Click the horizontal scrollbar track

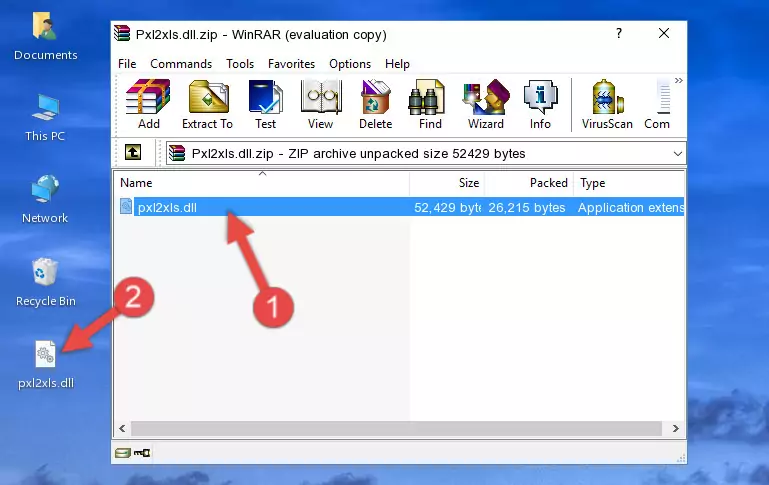point(396,428)
